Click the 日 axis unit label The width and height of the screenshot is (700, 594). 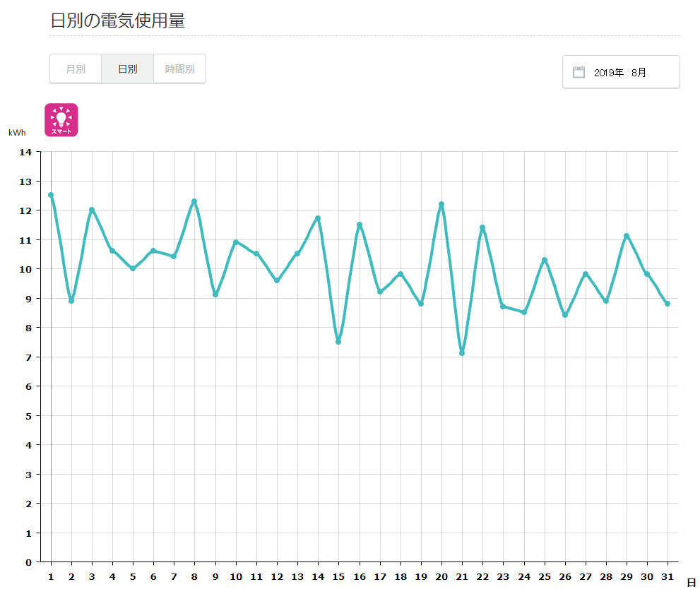691,583
